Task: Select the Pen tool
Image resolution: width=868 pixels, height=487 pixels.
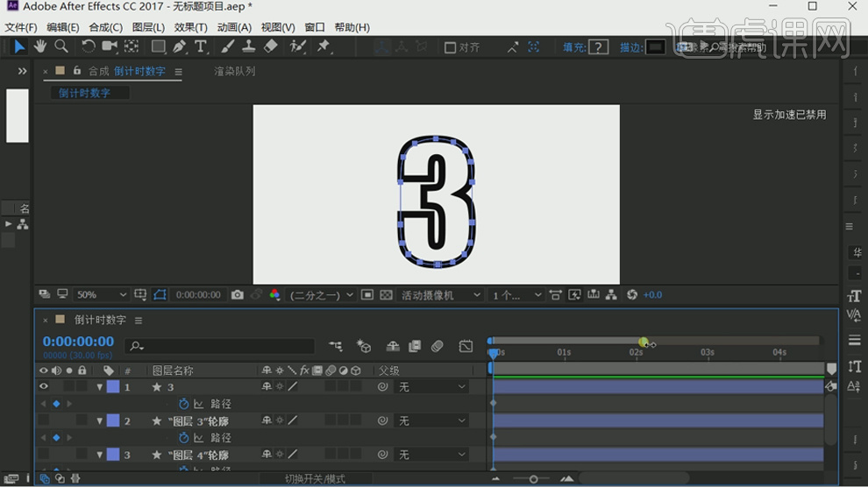Action: tap(180, 46)
